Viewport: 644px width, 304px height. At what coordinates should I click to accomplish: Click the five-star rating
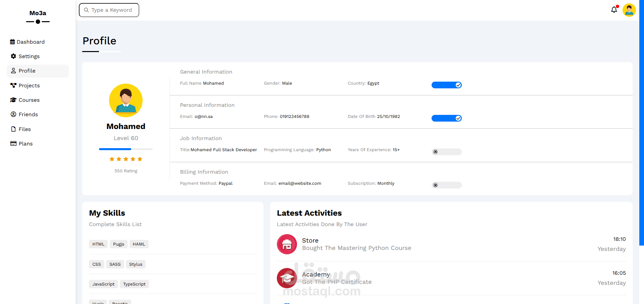point(126,159)
